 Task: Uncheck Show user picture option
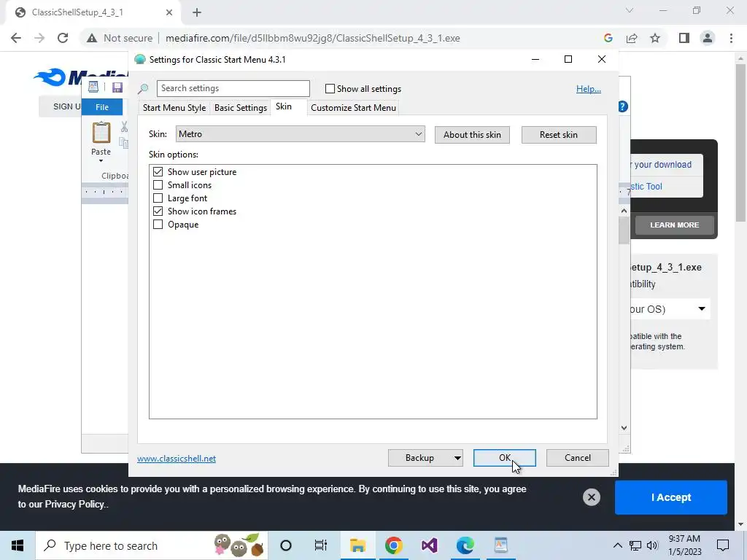click(x=158, y=172)
